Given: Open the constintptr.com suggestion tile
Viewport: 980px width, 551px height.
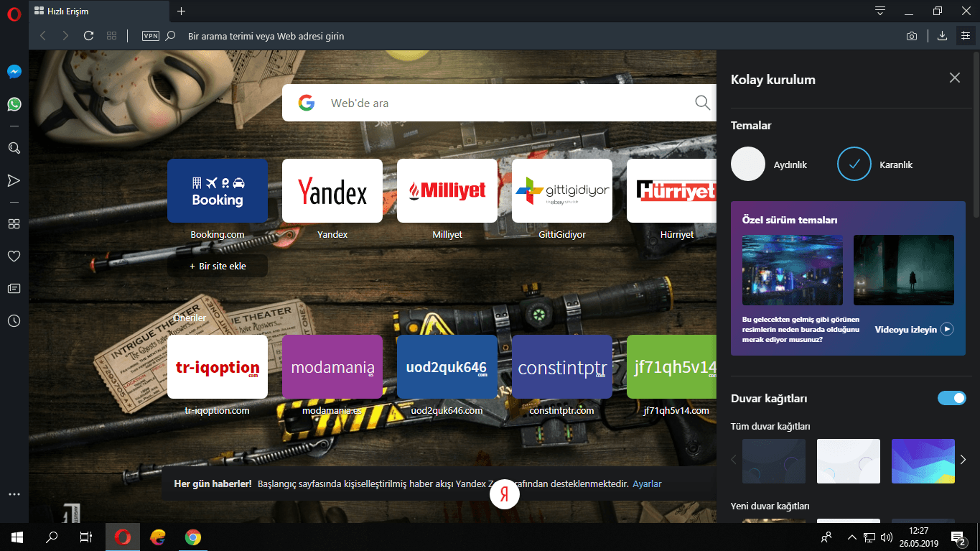Looking at the screenshot, I should tap(562, 366).
